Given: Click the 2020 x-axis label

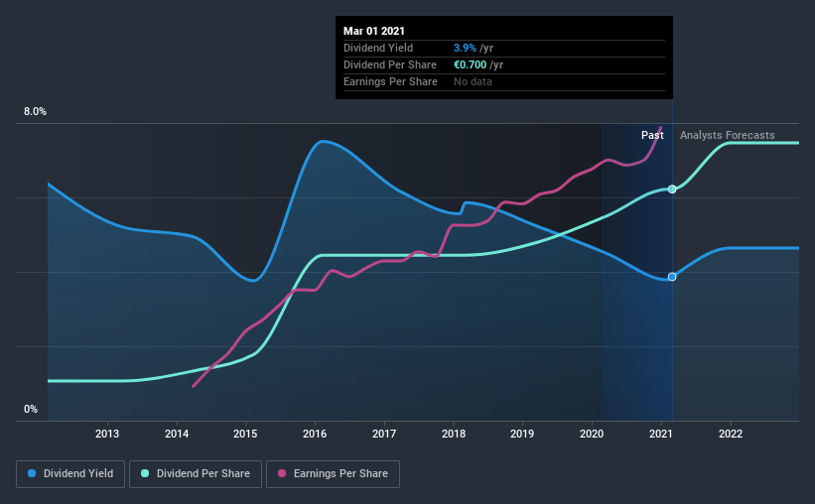Looking at the screenshot, I should pos(592,434).
